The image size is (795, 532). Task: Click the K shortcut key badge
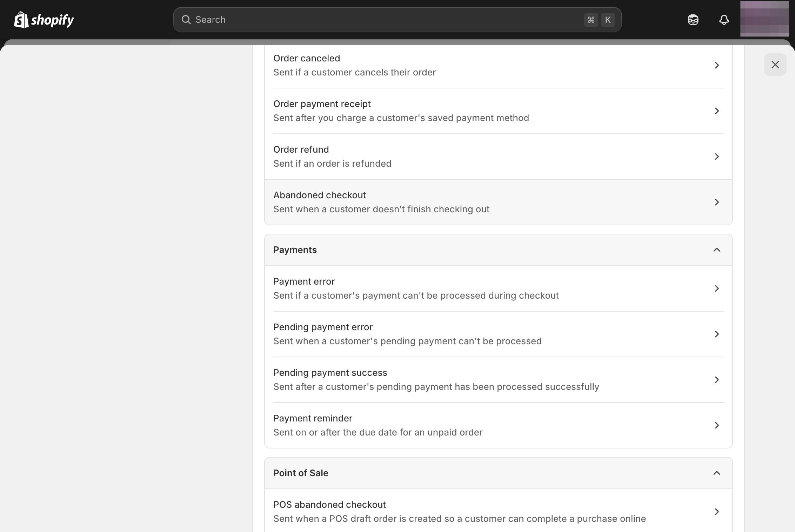point(608,20)
